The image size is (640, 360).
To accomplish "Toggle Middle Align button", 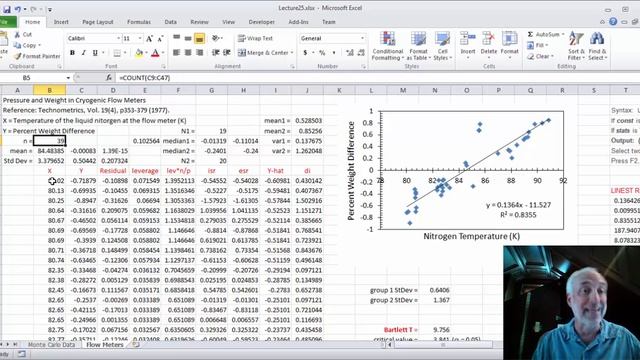I will (188, 38).
